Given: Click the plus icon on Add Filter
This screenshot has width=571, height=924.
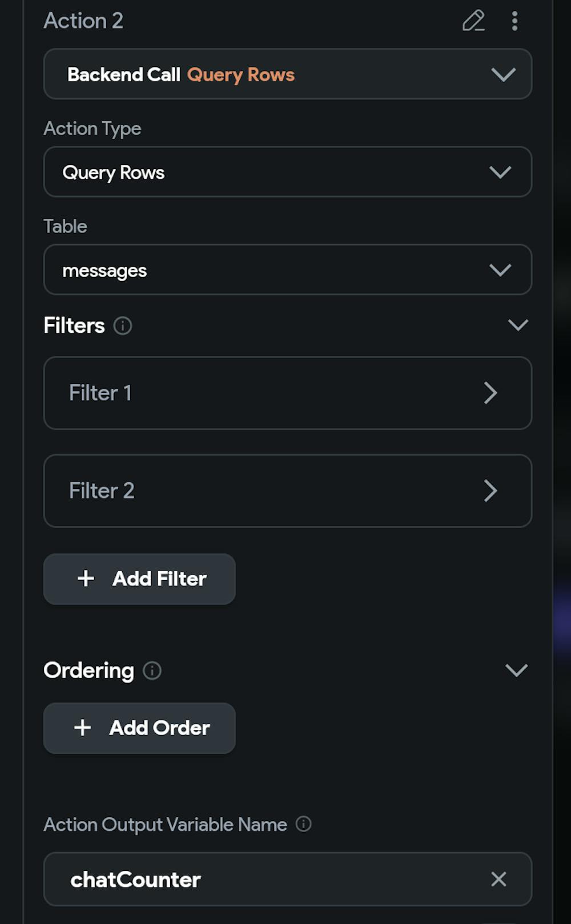Looking at the screenshot, I should click(x=86, y=578).
